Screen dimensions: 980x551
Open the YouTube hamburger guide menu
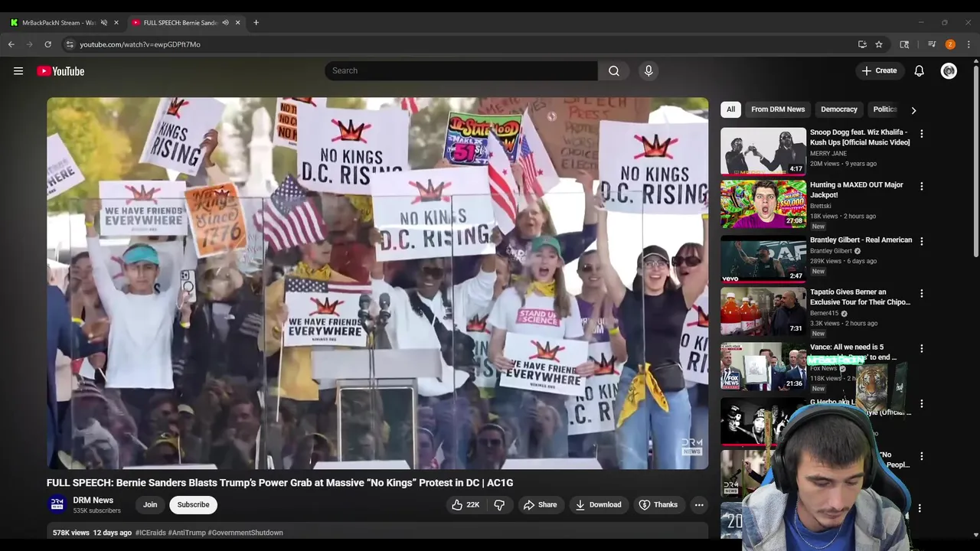[x=18, y=71]
